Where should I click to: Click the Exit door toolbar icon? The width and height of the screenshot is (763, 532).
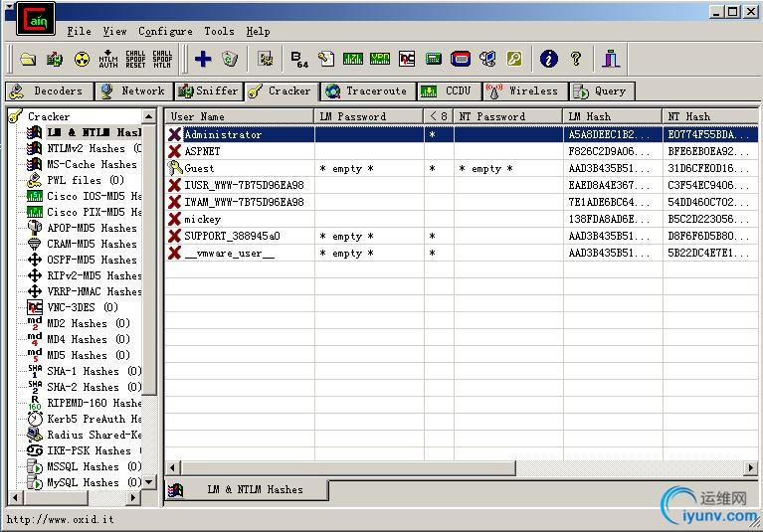click(x=611, y=60)
